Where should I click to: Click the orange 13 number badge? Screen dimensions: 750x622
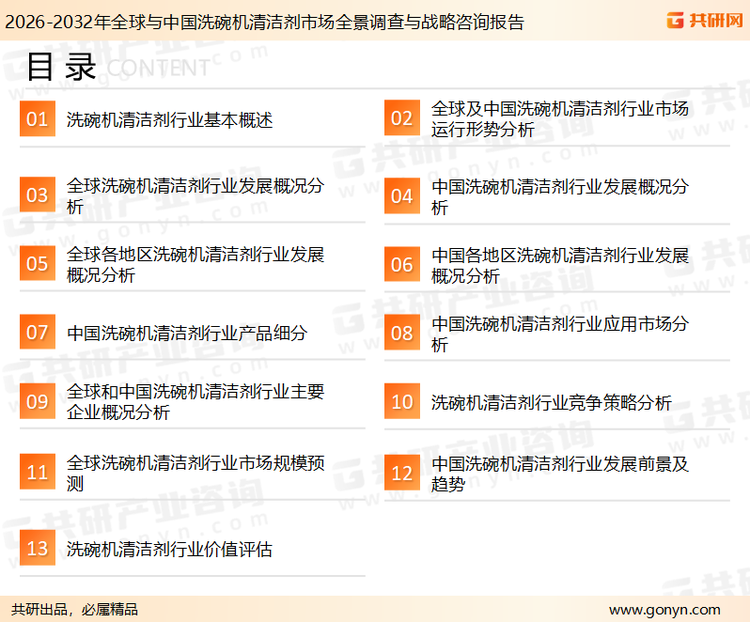37,548
